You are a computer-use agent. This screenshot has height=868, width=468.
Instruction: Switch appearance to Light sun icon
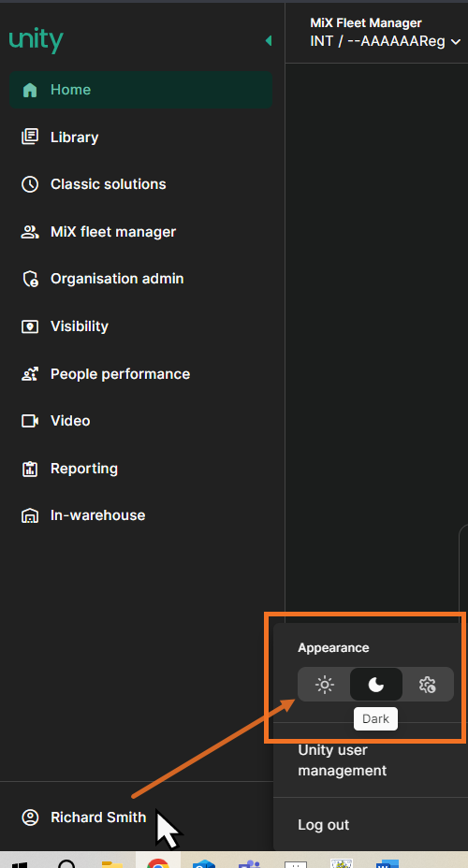[324, 685]
